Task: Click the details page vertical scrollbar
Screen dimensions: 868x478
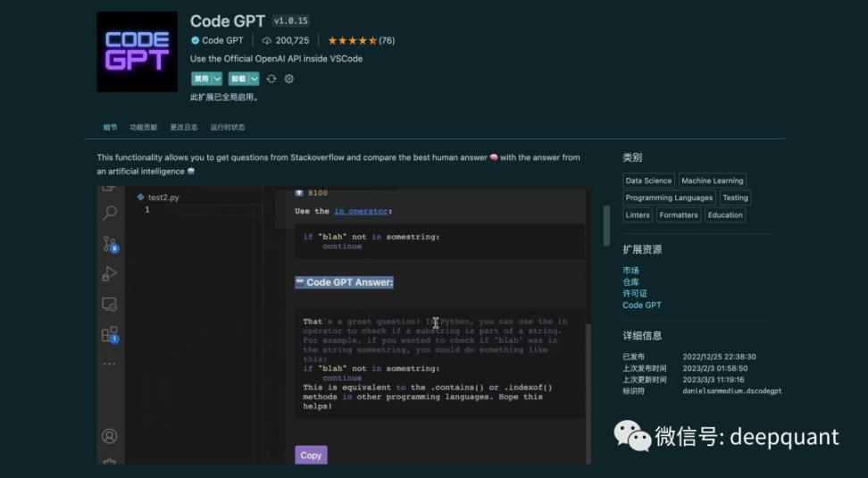Action: pyautogui.click(x=606, y=225)
